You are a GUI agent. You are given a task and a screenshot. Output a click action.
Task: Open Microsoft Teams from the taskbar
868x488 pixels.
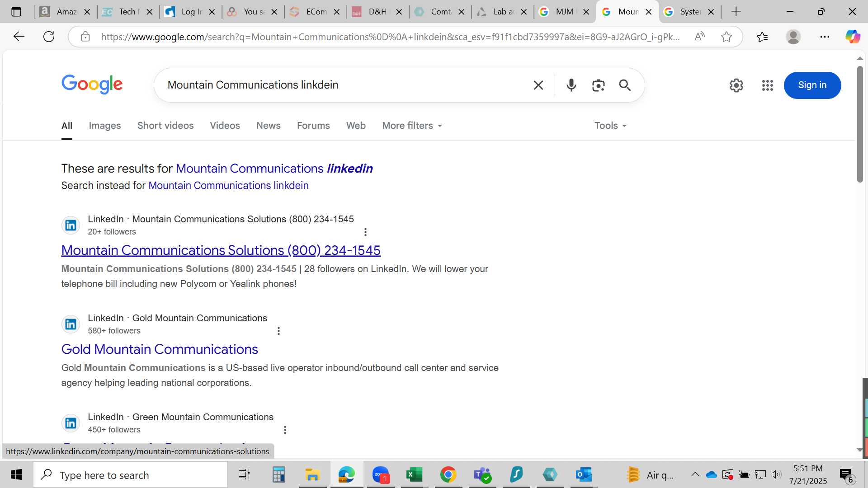tap(482, 474)
